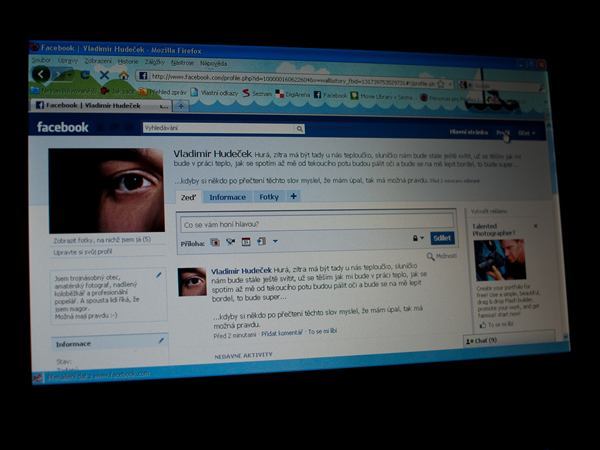Close the Talented Photographer ad
Screen dimensions: 600x450
pyautogui.click(x=535, y=226)
